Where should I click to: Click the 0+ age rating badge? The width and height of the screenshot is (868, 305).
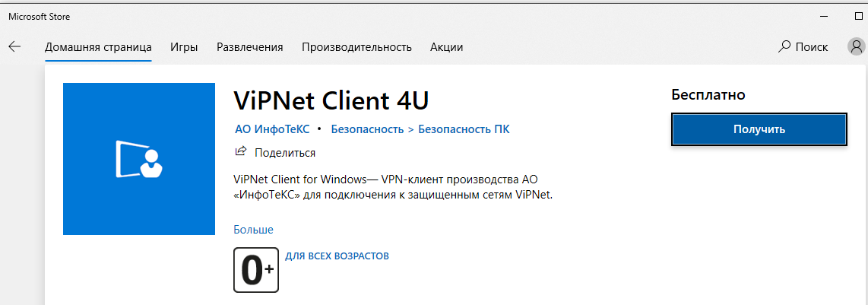tap(256, 269)
